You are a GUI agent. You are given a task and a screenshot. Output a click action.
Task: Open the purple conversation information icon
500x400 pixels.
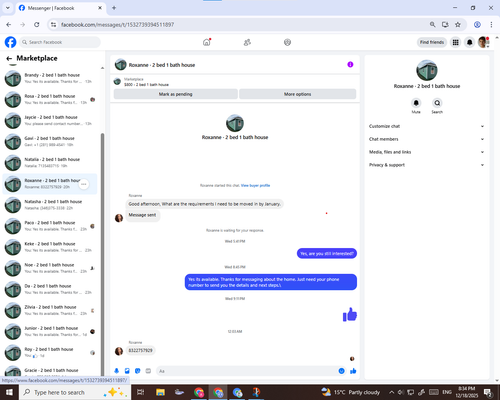[350, 65]
